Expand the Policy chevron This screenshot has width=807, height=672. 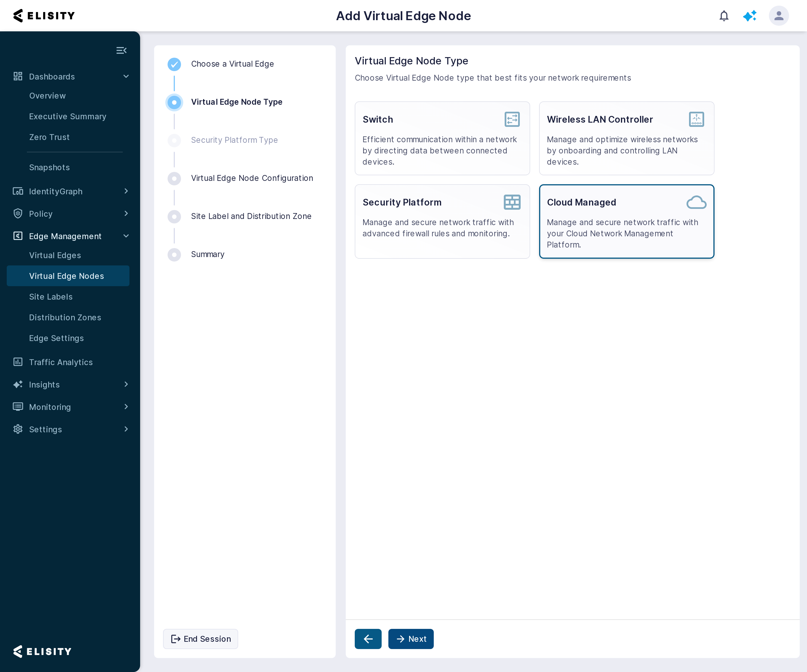click(126, 213)
